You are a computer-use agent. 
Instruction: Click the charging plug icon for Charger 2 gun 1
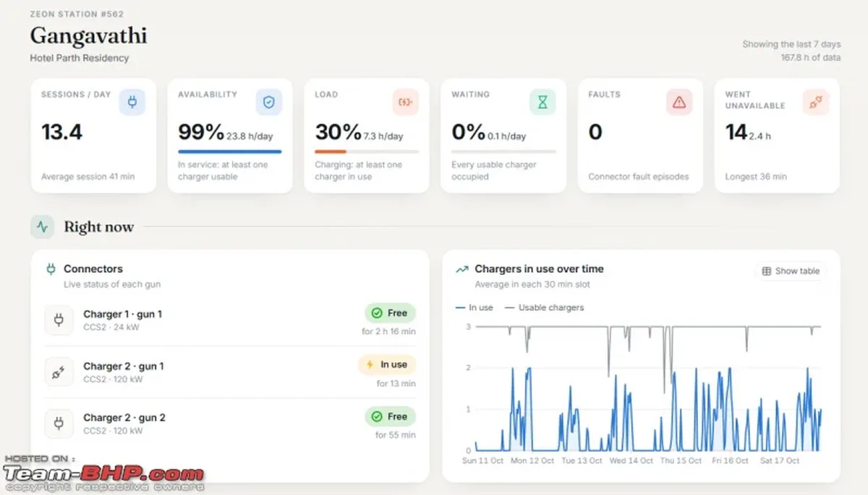pos(59,372)
